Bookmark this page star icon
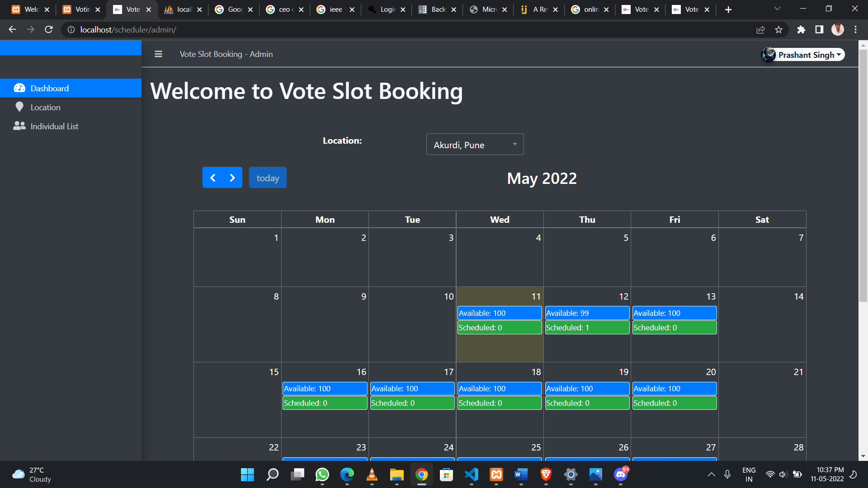The image size is (868, 488). 778,30
